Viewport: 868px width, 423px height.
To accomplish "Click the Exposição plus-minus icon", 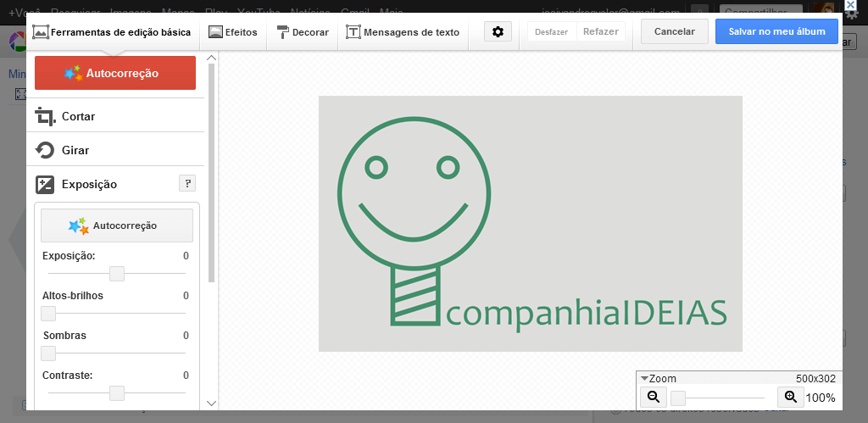I will click(45, 184).
